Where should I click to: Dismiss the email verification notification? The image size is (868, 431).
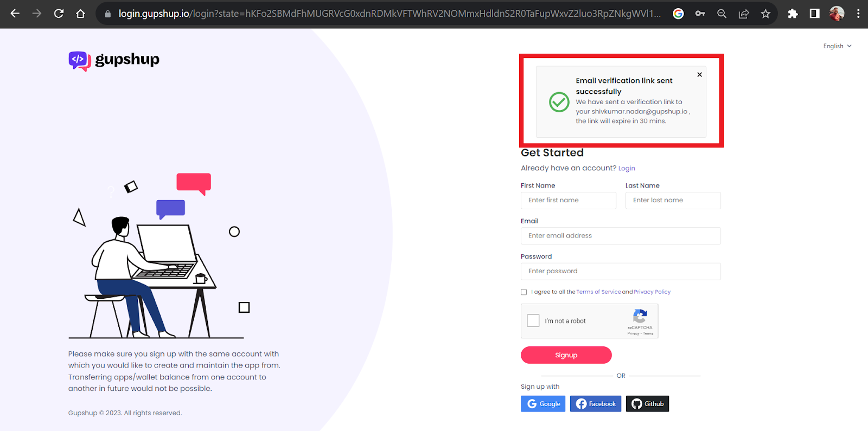(700, 75)
